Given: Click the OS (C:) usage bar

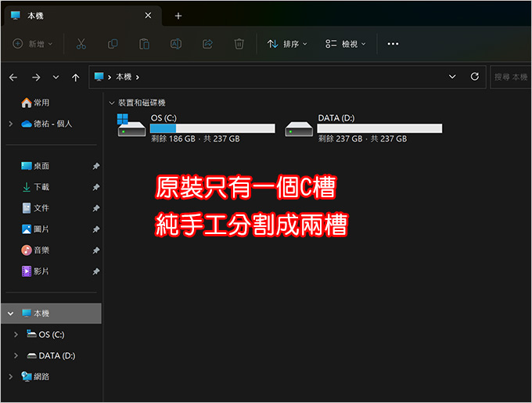Looking at the screenshot, I should click(x=212, y=128).
